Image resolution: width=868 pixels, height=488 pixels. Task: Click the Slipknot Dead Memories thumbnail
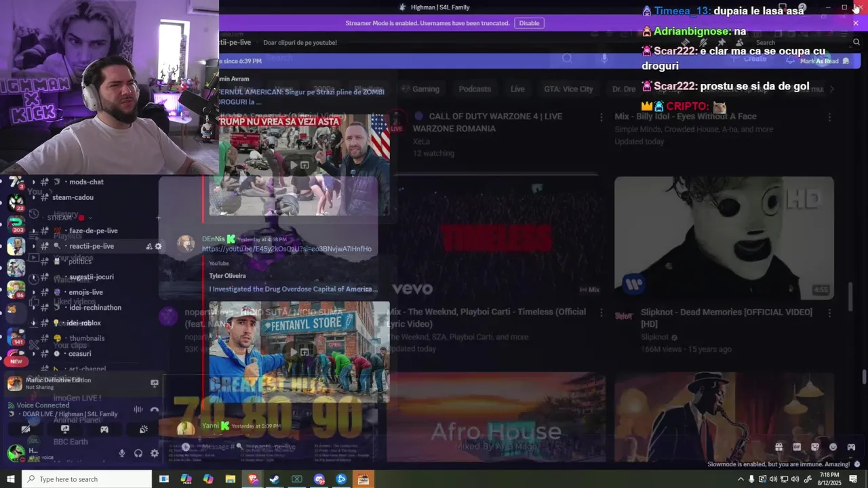[x=724, y=238]
